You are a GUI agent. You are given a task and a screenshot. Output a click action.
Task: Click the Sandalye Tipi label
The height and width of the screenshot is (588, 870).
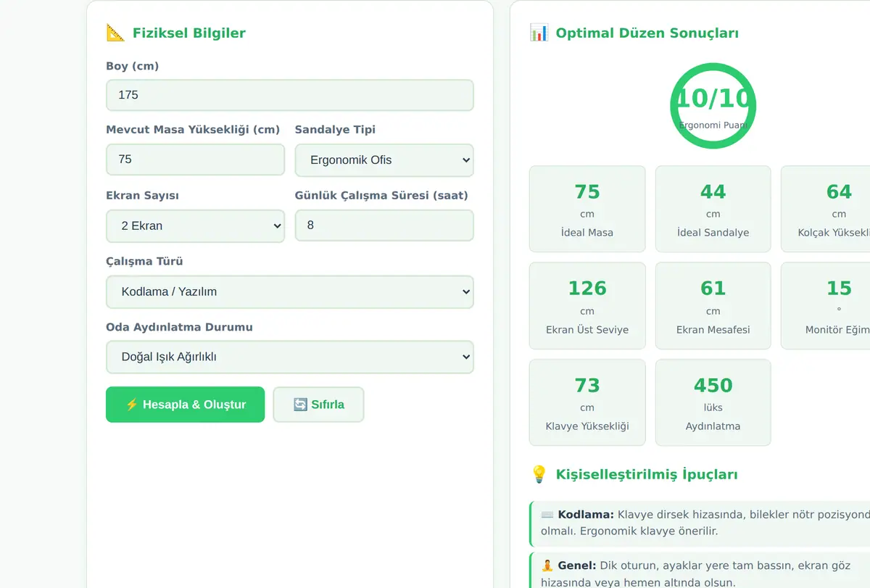pyautogui.click(x=335, y=130)
